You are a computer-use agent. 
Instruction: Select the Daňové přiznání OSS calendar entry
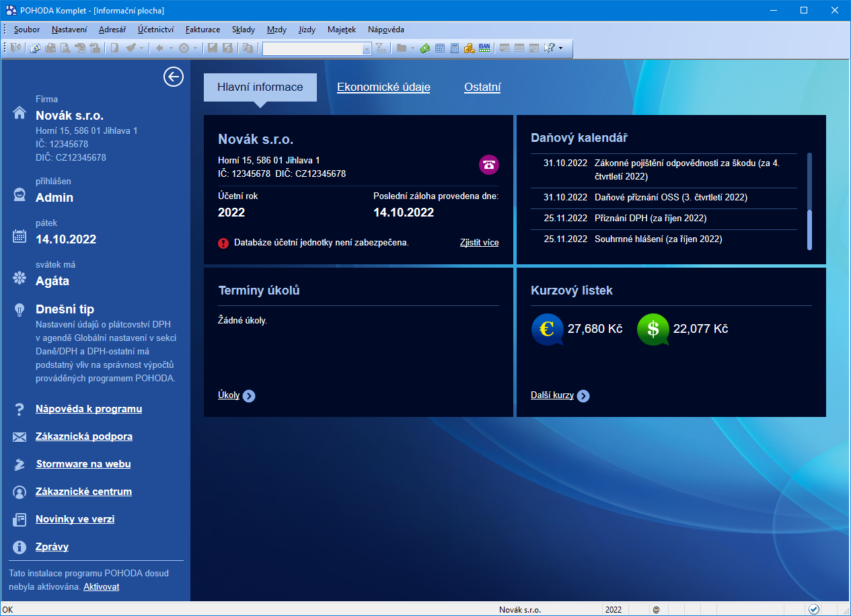[664, 198]
